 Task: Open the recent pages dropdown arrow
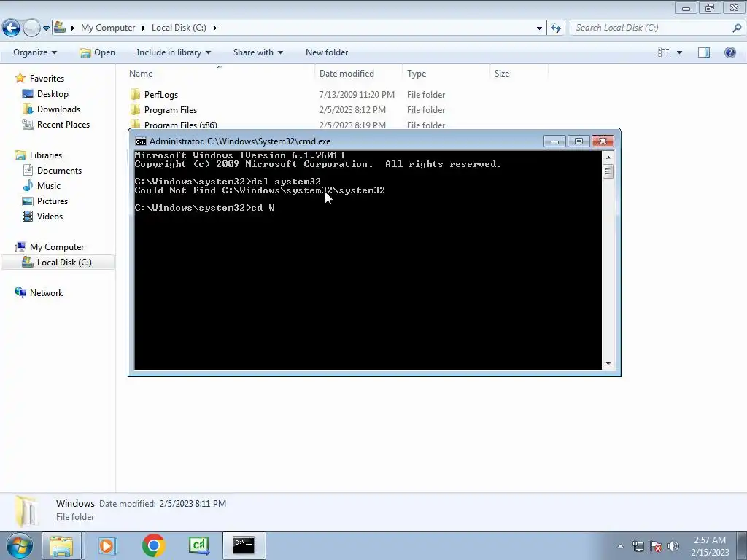click(46, 28)
